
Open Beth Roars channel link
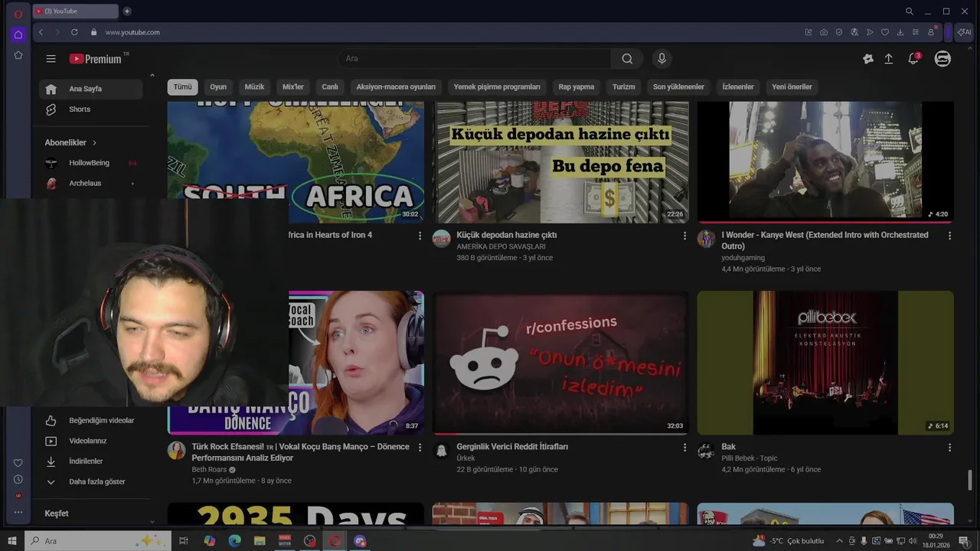click(x=209, y=470)
